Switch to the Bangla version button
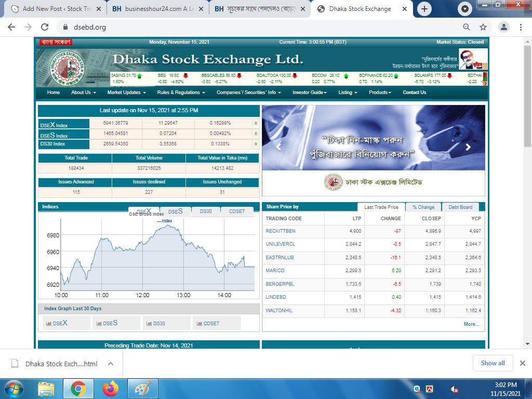Image resolution: width=532 pixels, height=399 pixels. coord(56,42)
